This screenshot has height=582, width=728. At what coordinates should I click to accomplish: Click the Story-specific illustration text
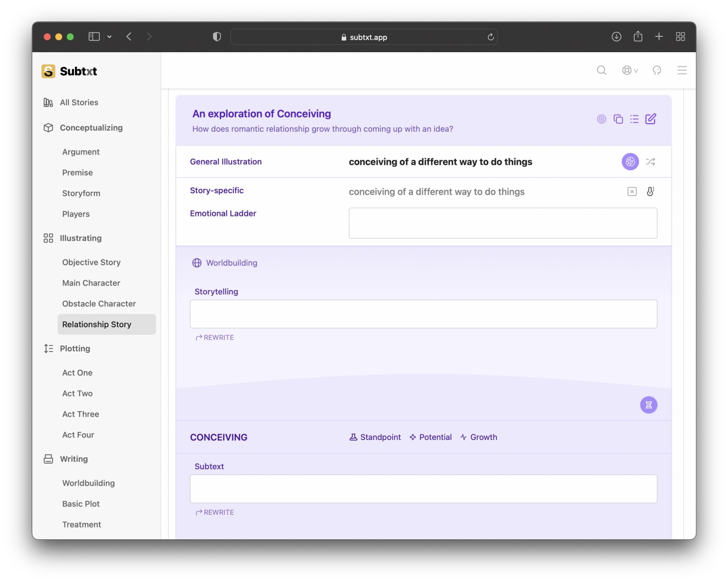437,192
